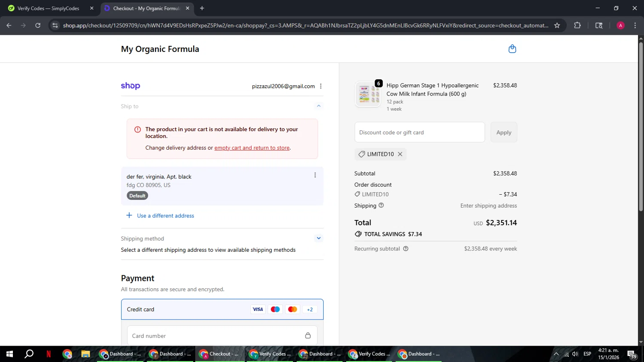
Task: Open Netflix from the taskbar
Action: (49, 354)
